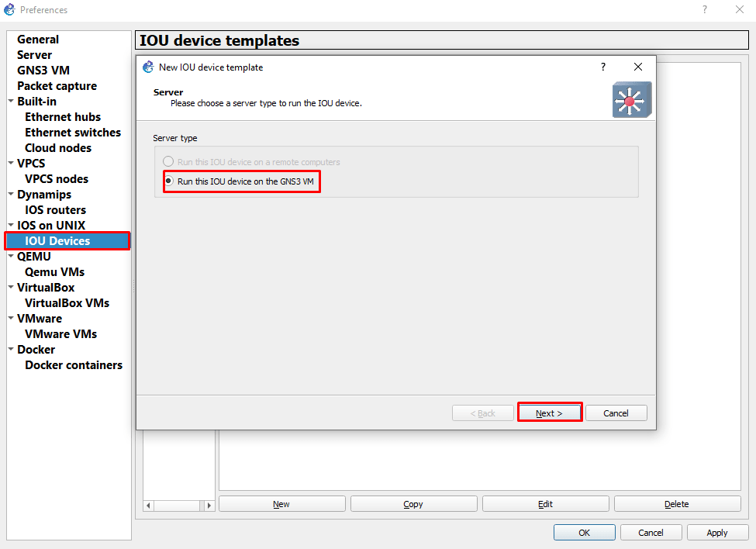Click the Delete template button
756x549 pixels.
[678, 504]
